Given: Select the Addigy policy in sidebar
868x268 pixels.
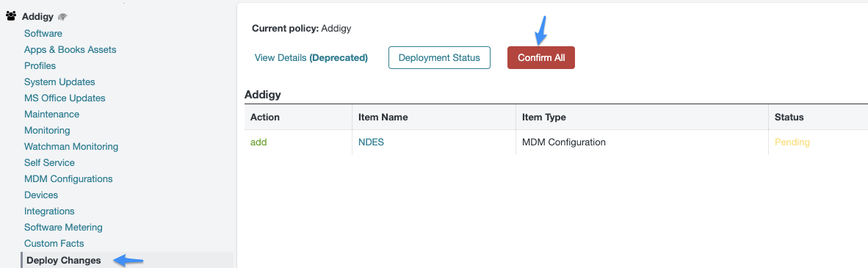Looking at the screenshot, I should pyautogui.click(x=37, y=17).
